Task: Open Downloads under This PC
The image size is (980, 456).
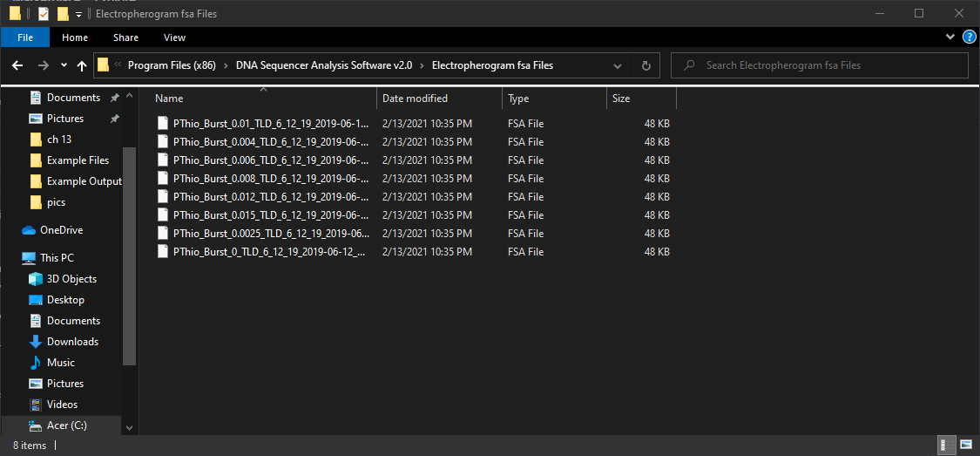Action: click(x=72, y=342)
